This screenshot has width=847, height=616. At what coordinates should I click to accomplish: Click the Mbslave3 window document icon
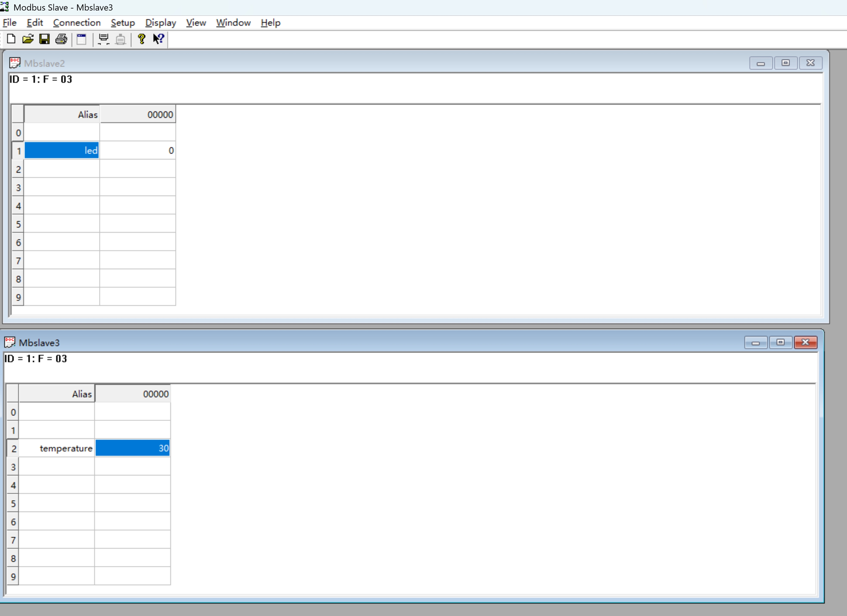click(x=10, y=342)
